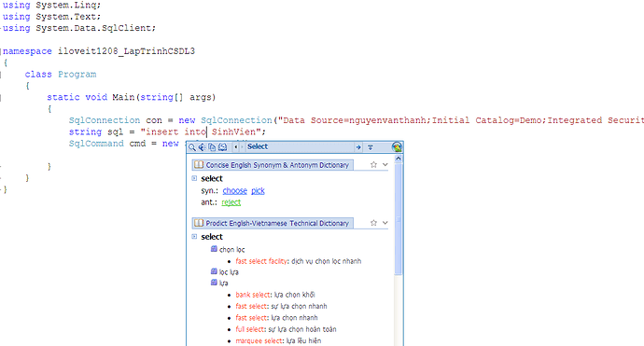Click the 'Program' class name
The height and width of the screenshot is (346, 644).
point(77,75)
